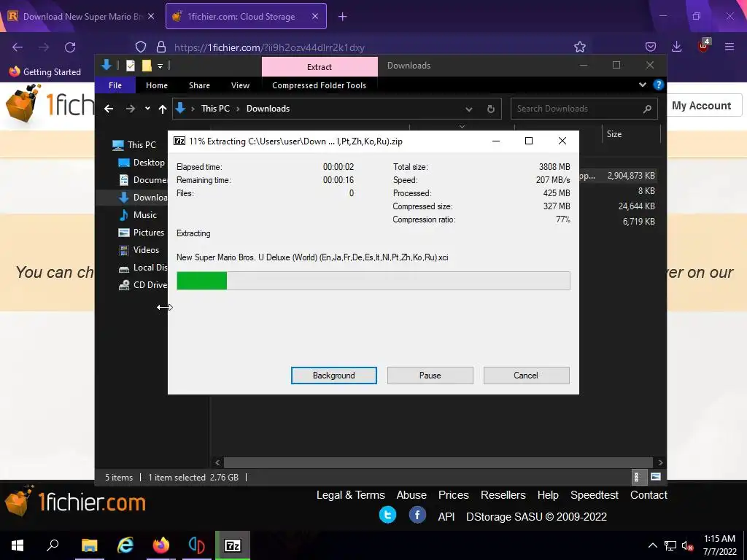Image resolution: width=747 pixels, height=560 pixels.
Task: Select Downloads in the navigation pane
Action: pyautogui.click(x=142, y=197)
